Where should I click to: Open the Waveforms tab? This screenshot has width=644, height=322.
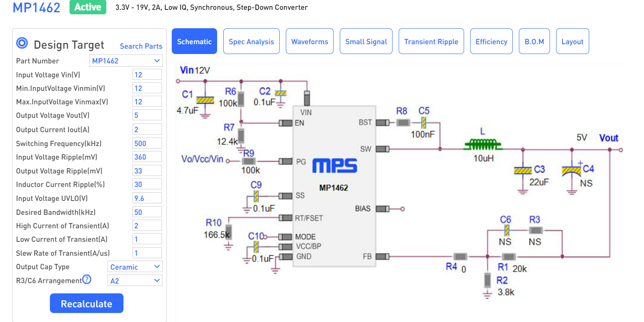click(x=310, y=41)
